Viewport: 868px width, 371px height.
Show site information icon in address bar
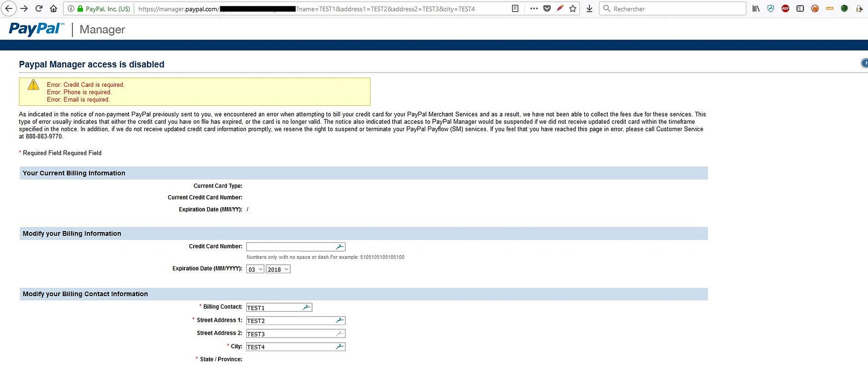pyautogui.click(x=71, y=9)
